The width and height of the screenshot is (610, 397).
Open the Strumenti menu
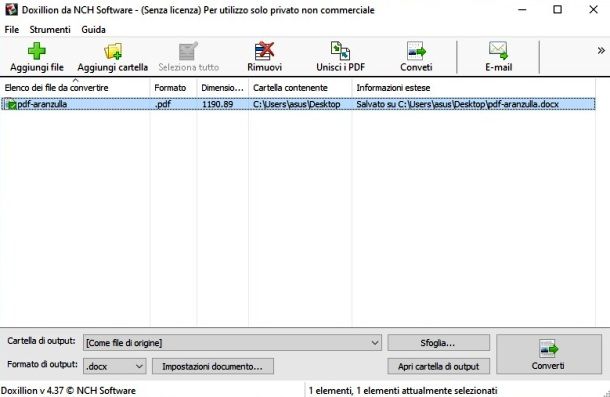click(50, 30)
